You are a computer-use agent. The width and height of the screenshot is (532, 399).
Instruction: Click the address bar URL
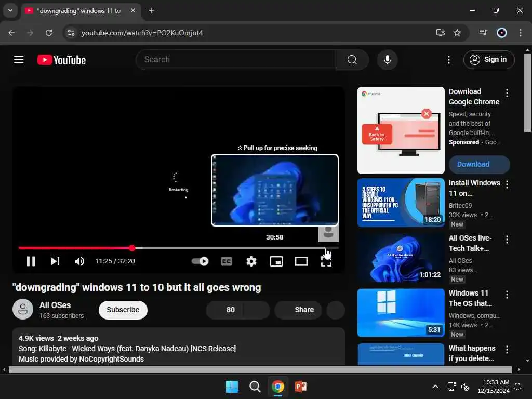click(142, 33)
